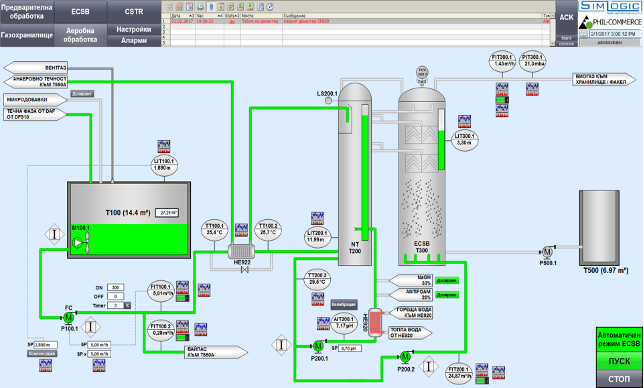Screen dimensions: 644x388
Task: Click the M100.1 mixer icon in T100
Action: (x=81, y=243)
